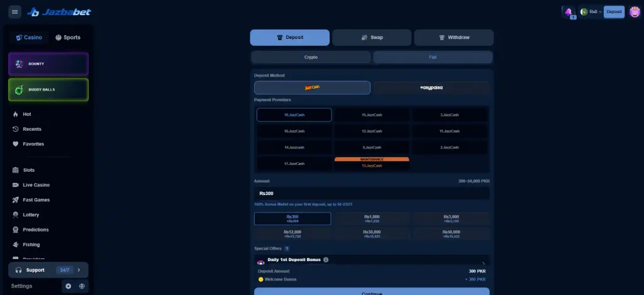Expand the Daily 1st Deposit Bonus chevron
Screen dimensions: 644x295
[484, 264]
